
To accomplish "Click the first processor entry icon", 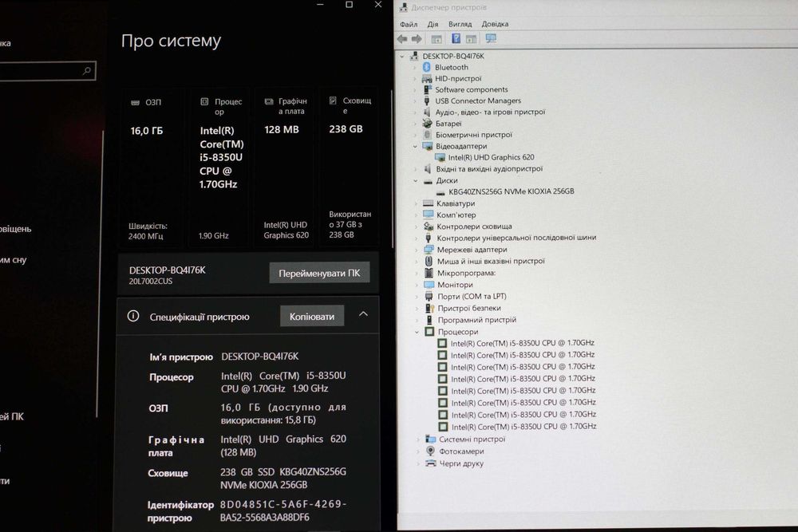I will tap(442, 343).
